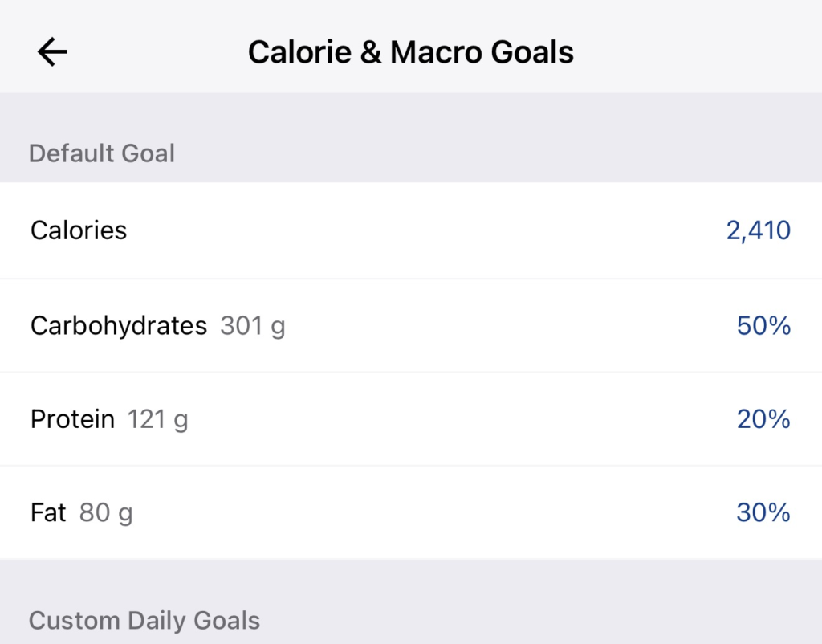Viewport: 822px width, 644px height.
Task: Tap the Calorie & Macro Goals title
Action: point(410,53)
